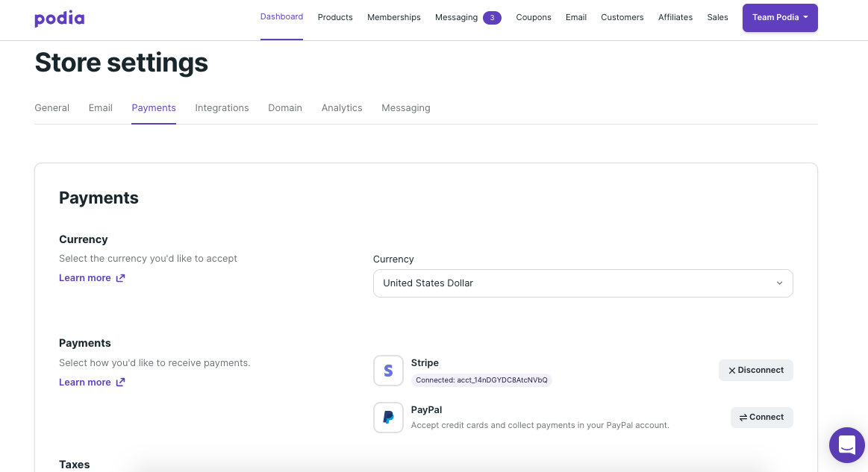Viewport: 868px width, 472px height.
Task: Click the chevron on the currency selector
Action: (779, 283)
